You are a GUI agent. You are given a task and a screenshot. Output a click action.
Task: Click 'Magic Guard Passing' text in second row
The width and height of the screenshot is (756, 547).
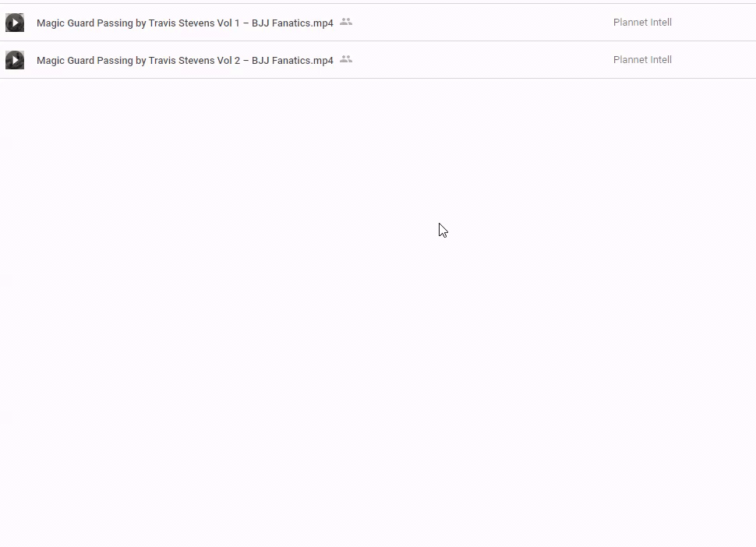pos(84,60)
